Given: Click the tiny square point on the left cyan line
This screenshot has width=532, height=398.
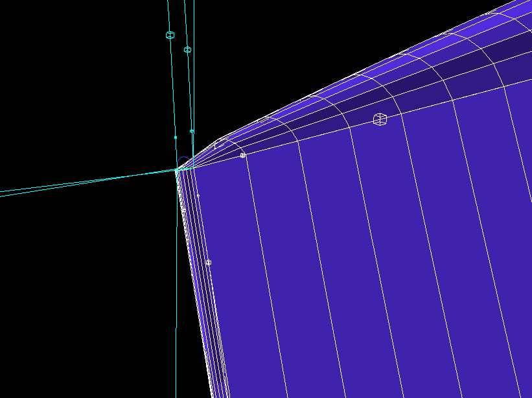Looking at the screenshot, I should click(x=175, y=137).
